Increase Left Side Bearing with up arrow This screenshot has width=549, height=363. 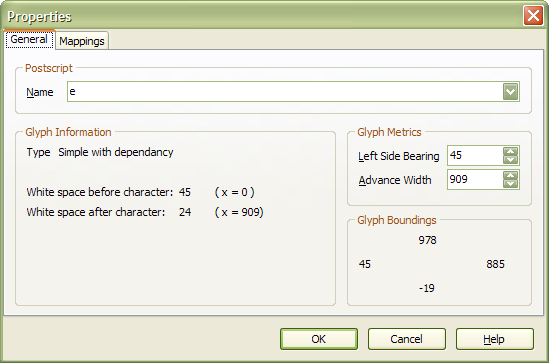tap(510, 151)
